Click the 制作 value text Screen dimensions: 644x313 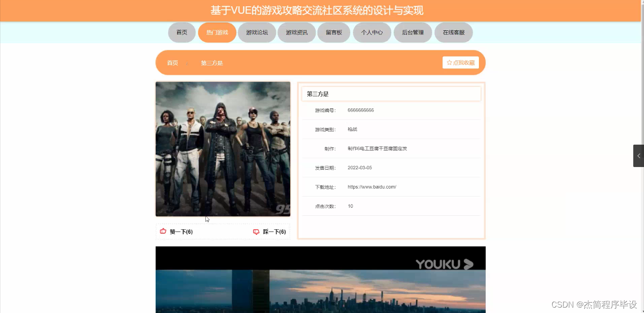[x=377, y=149]
